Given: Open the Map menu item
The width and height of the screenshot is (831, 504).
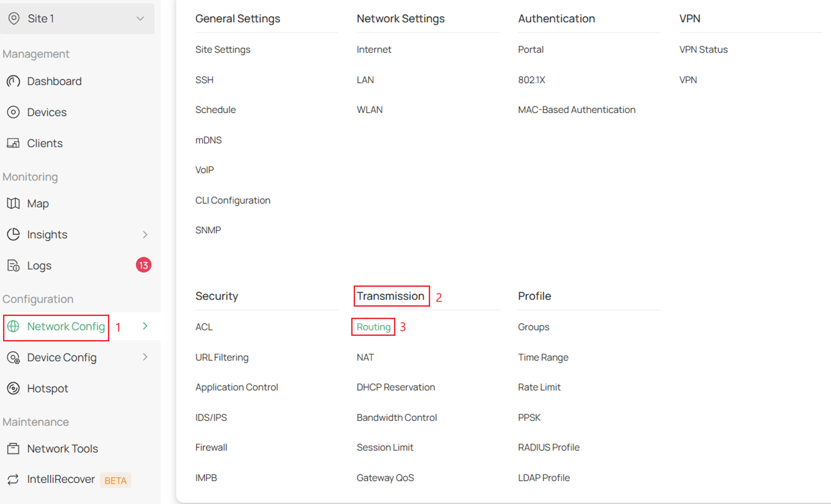Looking at the screenshot, I should tap(38, 203).
